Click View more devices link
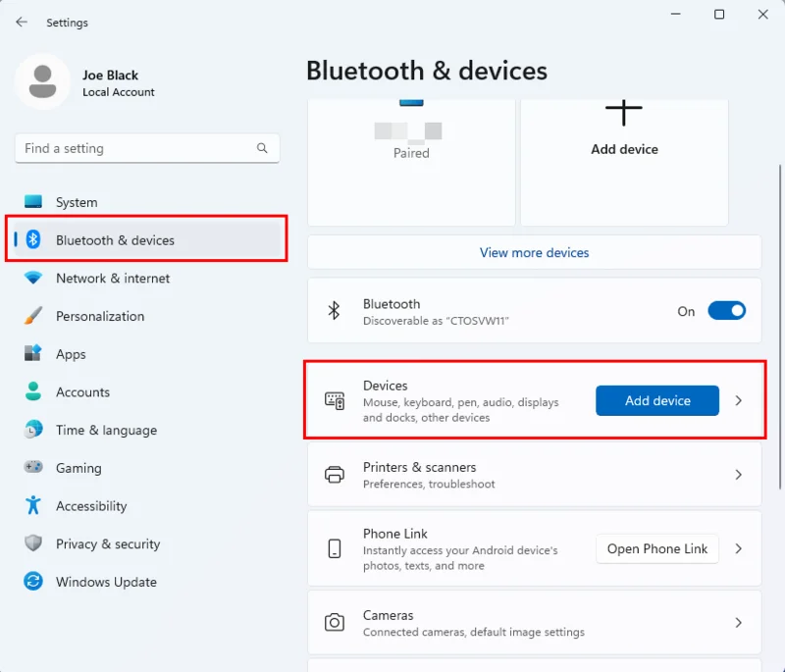 pos(534,252)
